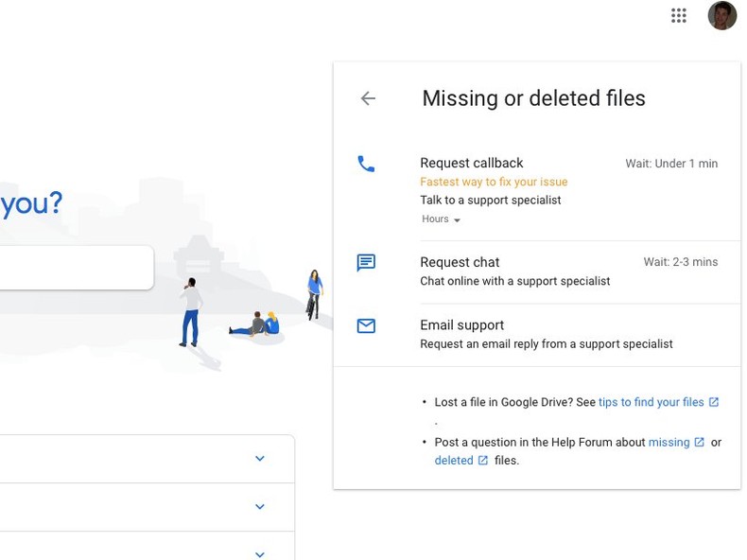Expand the third collapsed help topic chevron
The image size is (747, 560).
coord(260,552)
